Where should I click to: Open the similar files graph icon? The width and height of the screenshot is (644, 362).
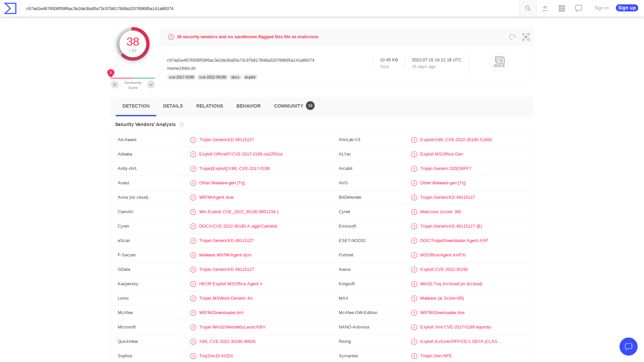(526, 37)
